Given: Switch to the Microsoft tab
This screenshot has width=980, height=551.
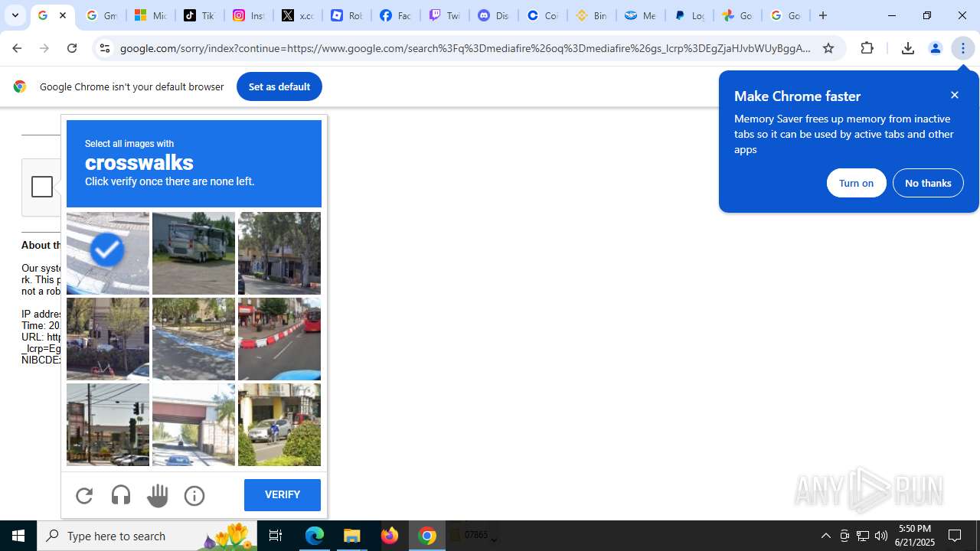Looking at the screenshot, I should (x=150, y=15).
